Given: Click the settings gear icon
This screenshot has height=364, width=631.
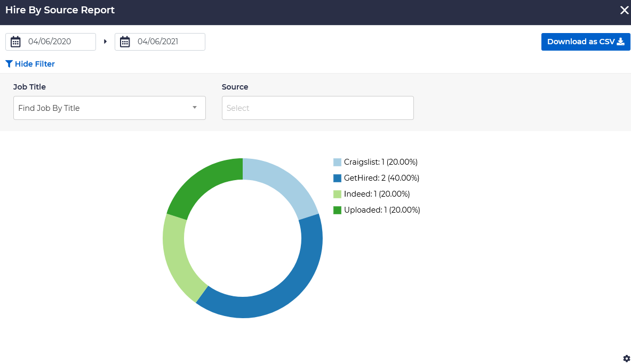Looking at the screenshot, I should tap(626, 358).
